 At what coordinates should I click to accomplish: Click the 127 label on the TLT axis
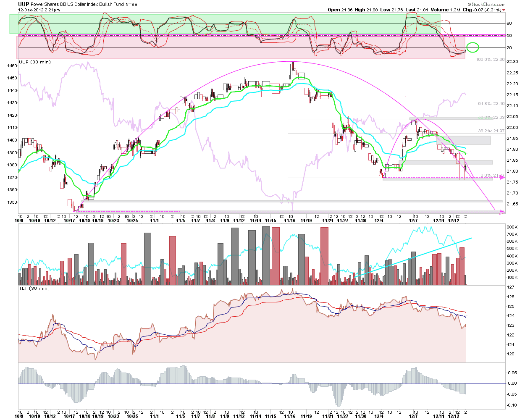point(510,287)
